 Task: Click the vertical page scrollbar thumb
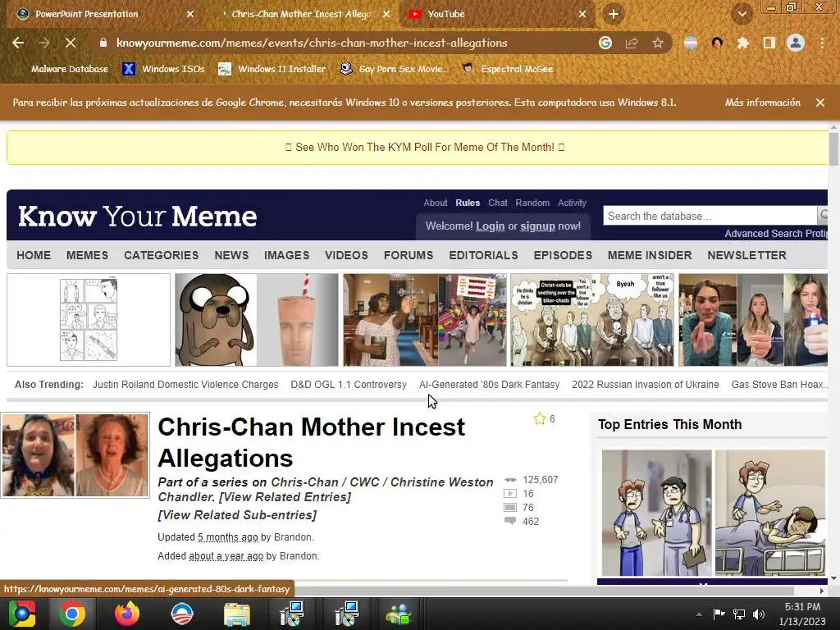click(x=833, y=149)
